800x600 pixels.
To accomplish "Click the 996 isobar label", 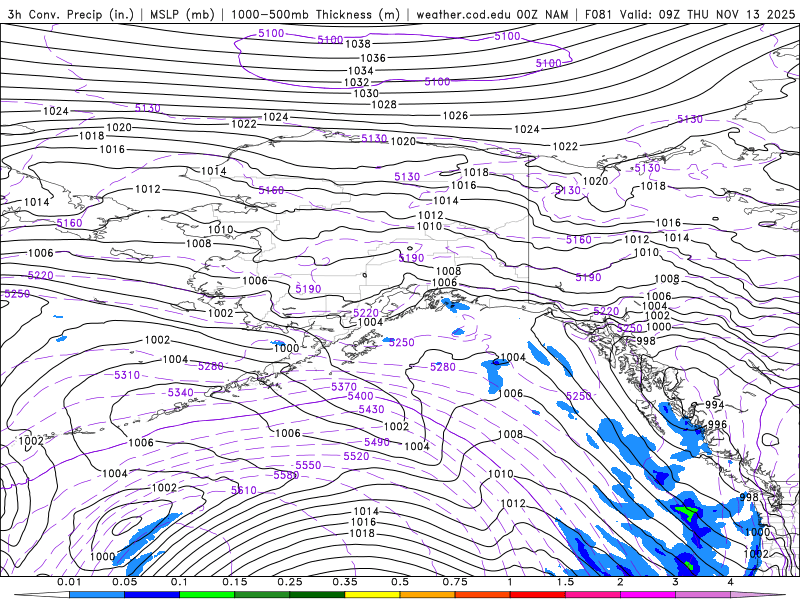I will [717, 424].
